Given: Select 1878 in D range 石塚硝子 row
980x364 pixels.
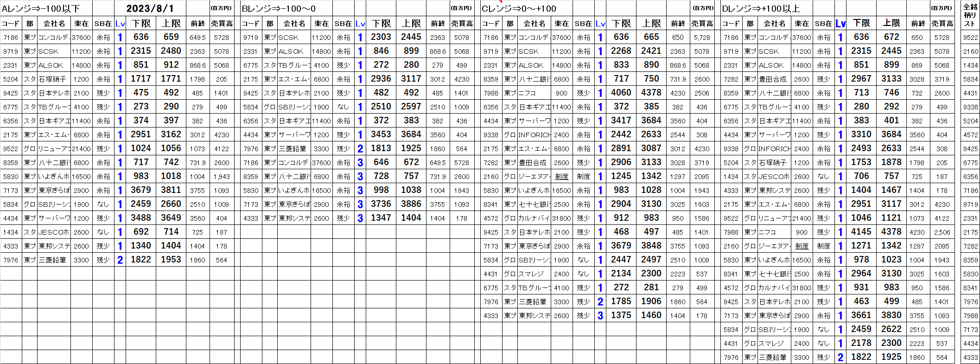Looking at the screenshot, I should point(891,162).
